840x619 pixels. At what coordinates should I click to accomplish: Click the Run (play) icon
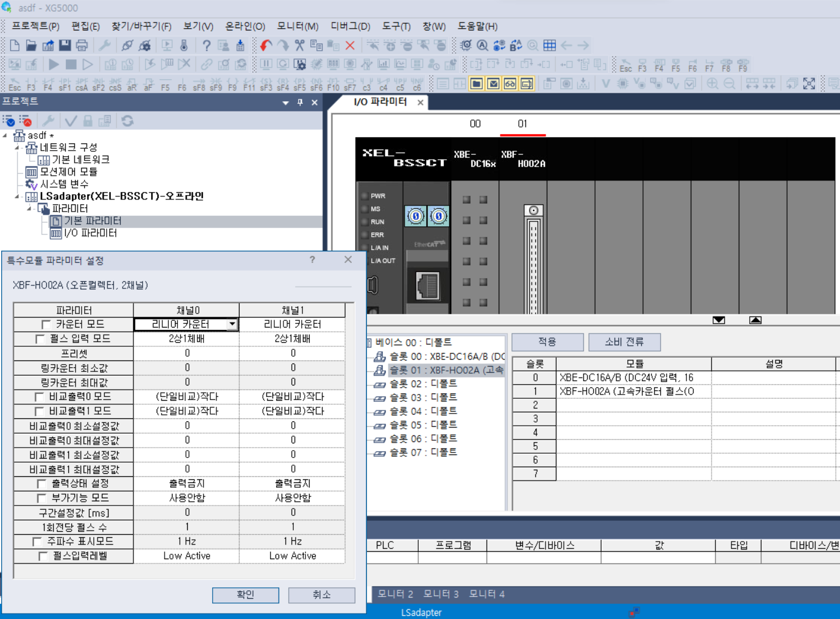tap(54, 64)
